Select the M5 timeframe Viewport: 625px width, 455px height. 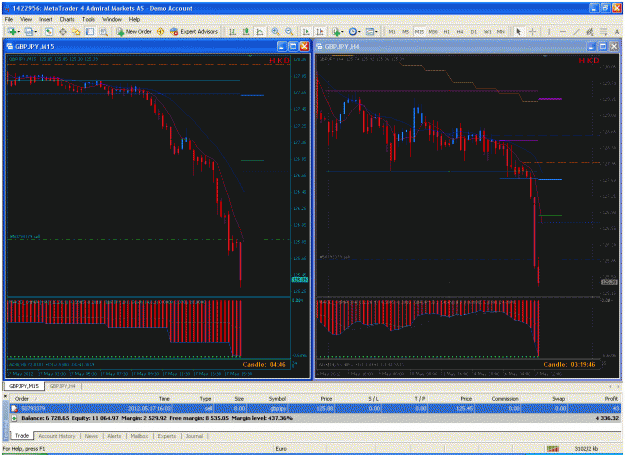pos(405,31)
